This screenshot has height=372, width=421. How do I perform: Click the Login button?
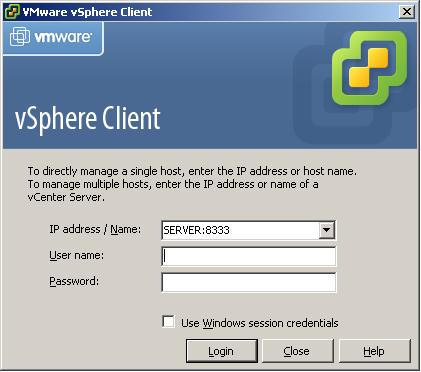[222, 351]
